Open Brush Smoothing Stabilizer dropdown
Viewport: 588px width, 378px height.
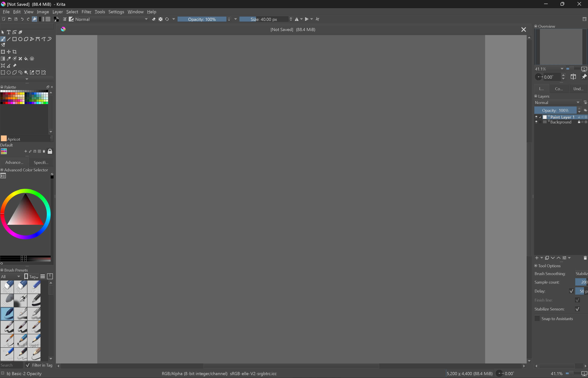581,273
